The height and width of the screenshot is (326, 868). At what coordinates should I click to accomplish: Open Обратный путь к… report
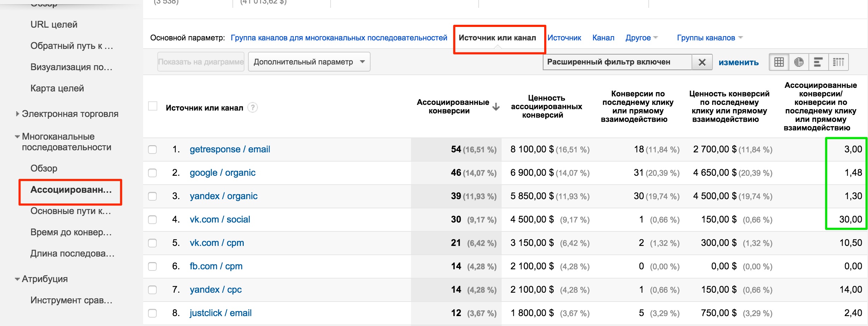point(72,46)
